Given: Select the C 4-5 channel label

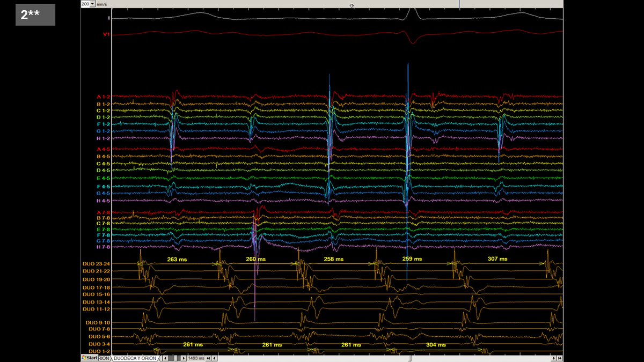Looking at the screenshot, I should point(103,164).
